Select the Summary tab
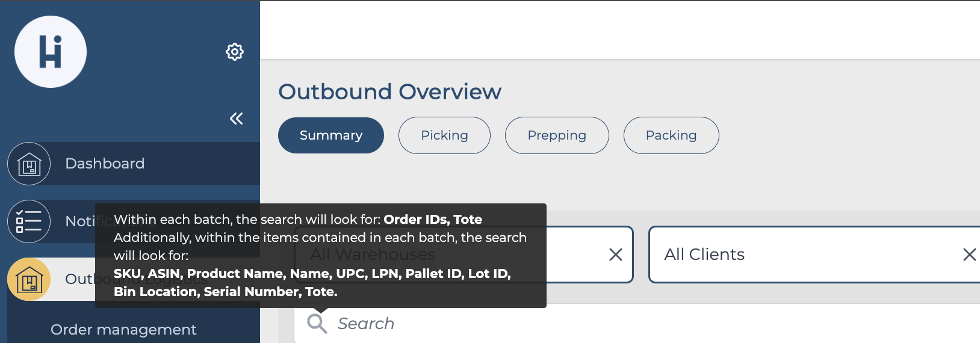980x343 pixels. (x=331, y=135)
